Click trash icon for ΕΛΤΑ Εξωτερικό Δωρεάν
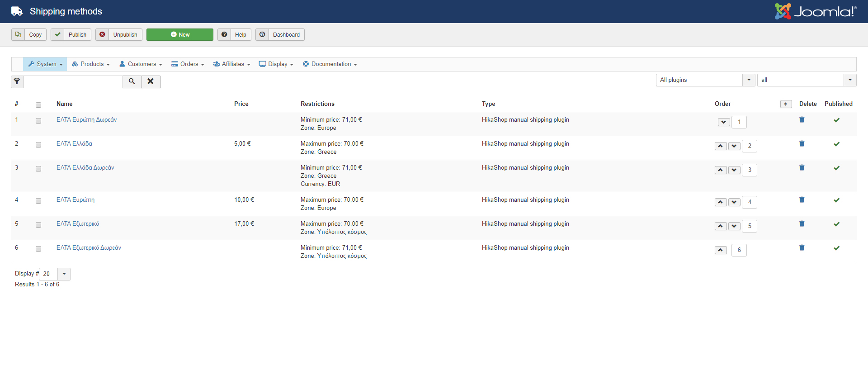Image resolution: width=868 pixels, height=380 pixels. point(802,248)
